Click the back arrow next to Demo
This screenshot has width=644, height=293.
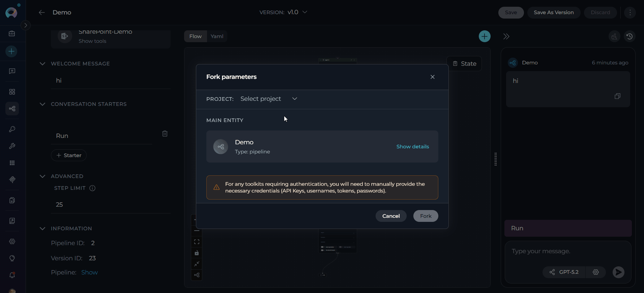tap(42, 12)
